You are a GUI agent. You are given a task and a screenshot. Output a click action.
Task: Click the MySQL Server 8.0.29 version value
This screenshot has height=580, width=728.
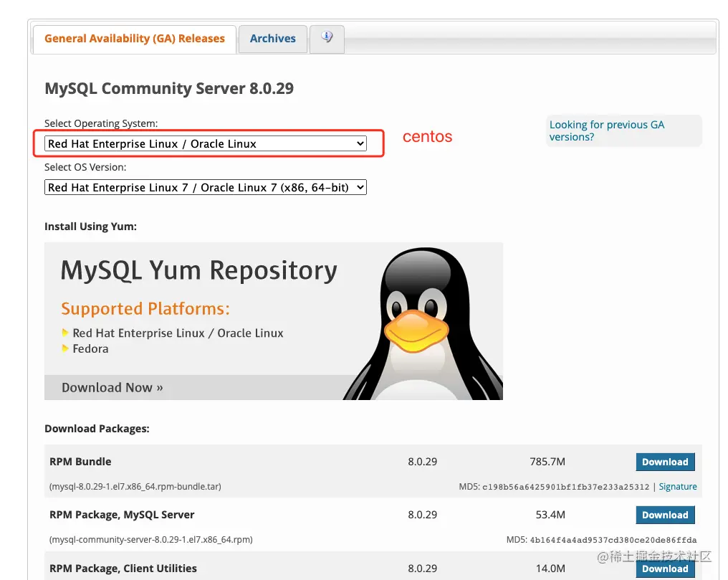[x=423, y=515]
